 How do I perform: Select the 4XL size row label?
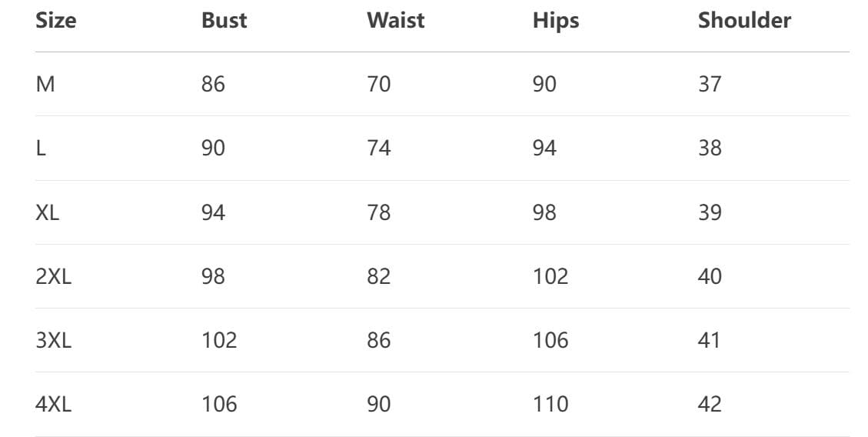click(x=53, y=404)
